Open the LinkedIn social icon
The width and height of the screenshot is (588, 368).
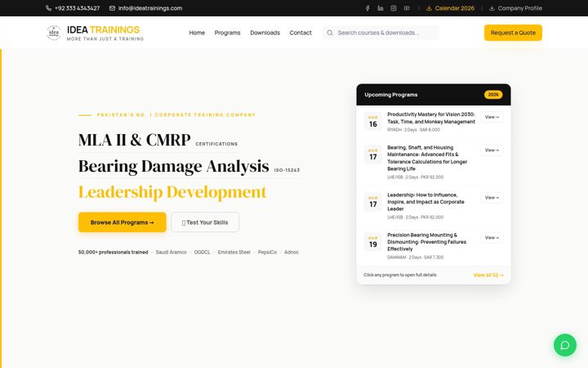381,8
